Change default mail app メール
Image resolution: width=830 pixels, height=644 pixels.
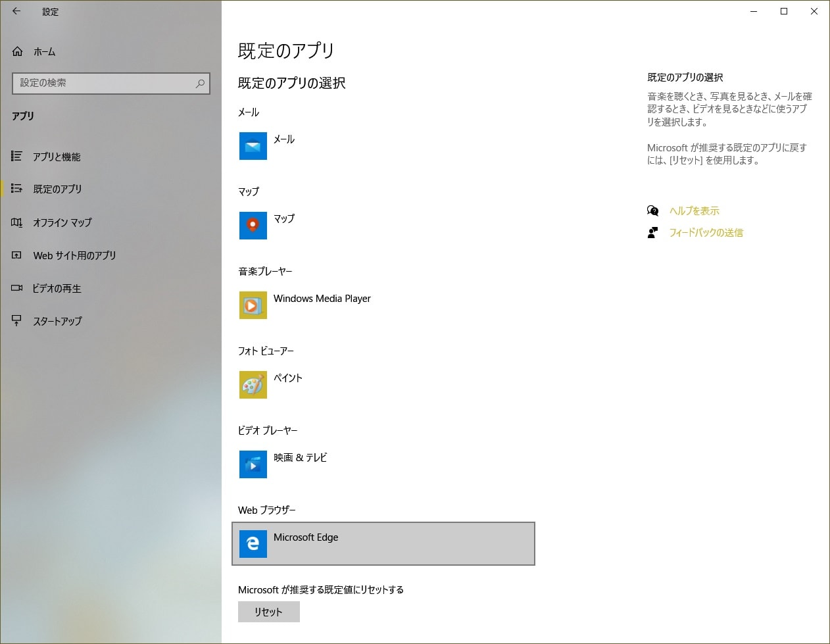click(x=383, y=146)
